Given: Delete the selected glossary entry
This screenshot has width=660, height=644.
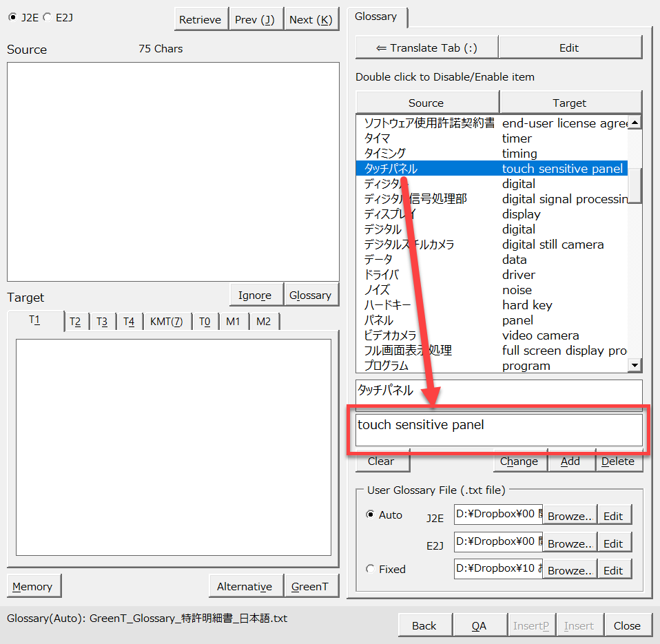Looking at the screenshot, I should tap(617, 461).
